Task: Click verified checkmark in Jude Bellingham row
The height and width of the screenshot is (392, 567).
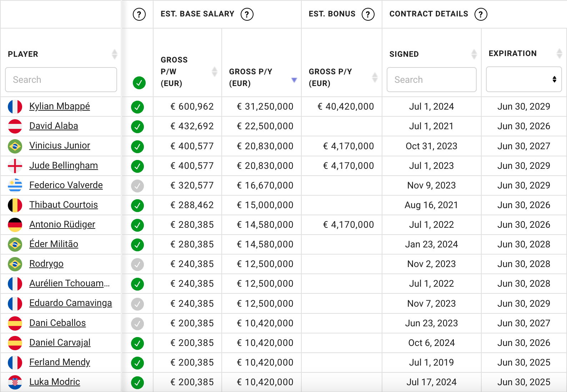Action: tap(137, 166)
